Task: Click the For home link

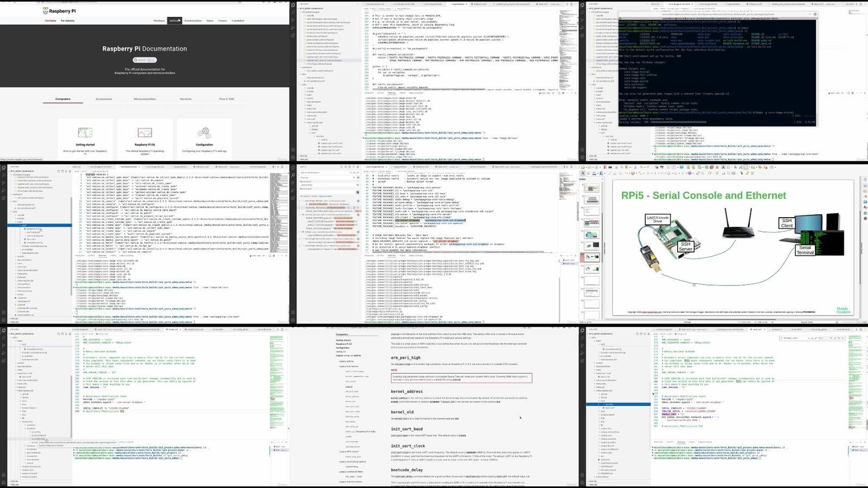Action: coord(50,21)
